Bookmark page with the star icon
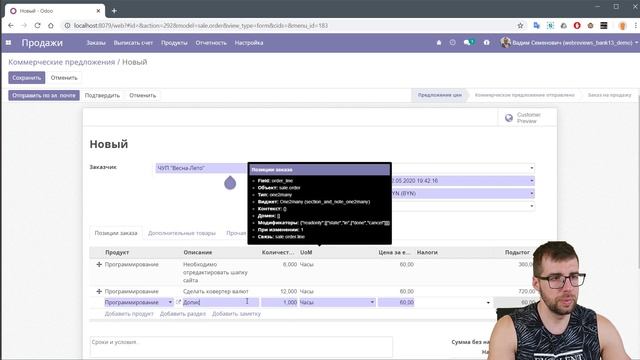 coord(520,25)
